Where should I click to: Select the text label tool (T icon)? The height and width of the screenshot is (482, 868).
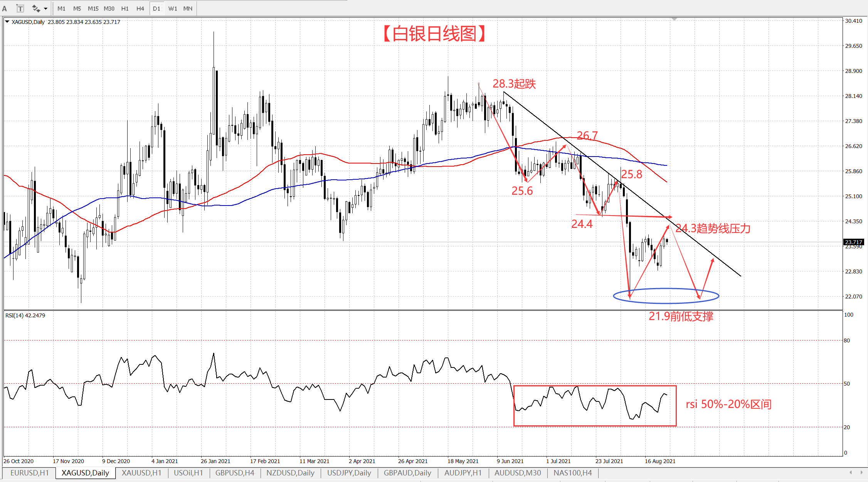20,8
